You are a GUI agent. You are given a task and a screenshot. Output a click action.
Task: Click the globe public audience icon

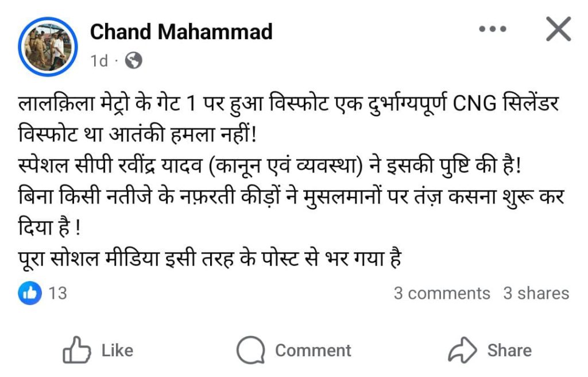click(x=133, y=60)
